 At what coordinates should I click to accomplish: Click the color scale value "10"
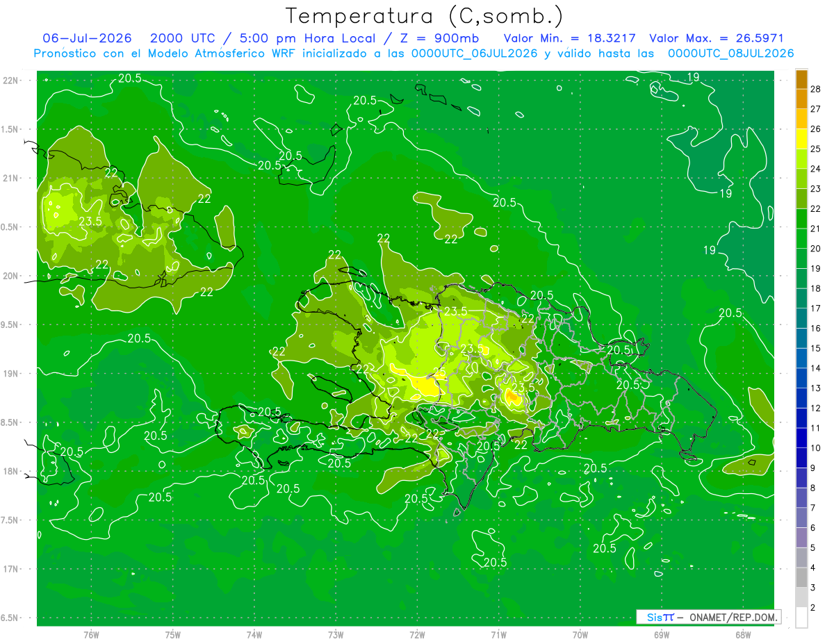point(816,448)
